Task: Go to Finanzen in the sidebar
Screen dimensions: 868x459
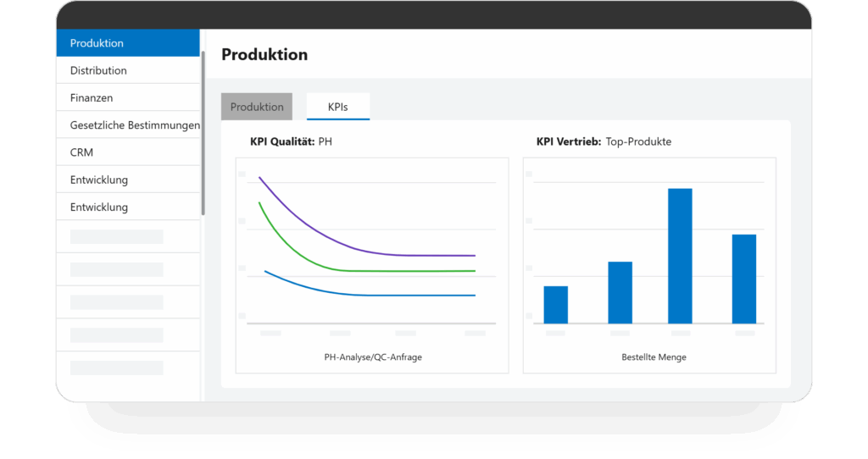Action: pos(127,98)
